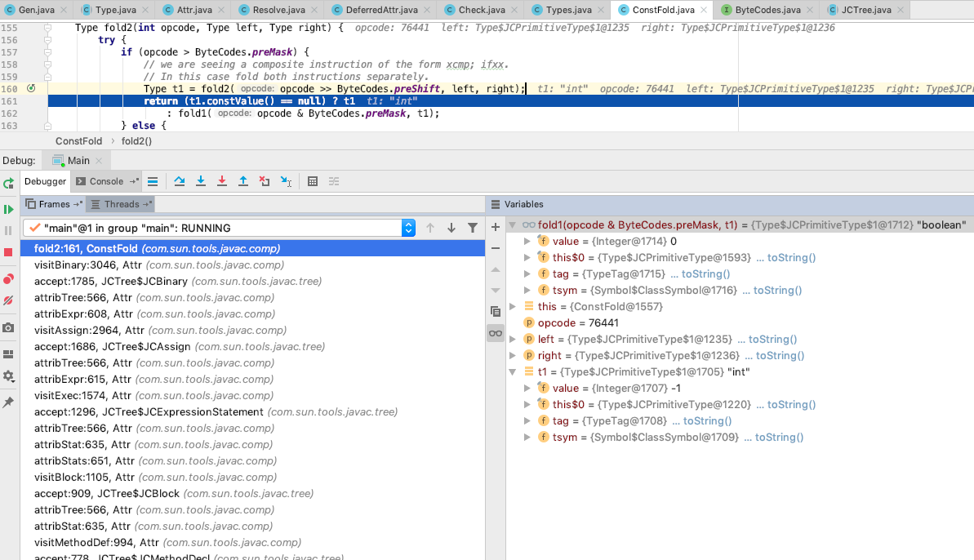The image size is (974, 560).
Task: Click toString() for this$0 JCPrimitiveType@1220
Action: 791,404
